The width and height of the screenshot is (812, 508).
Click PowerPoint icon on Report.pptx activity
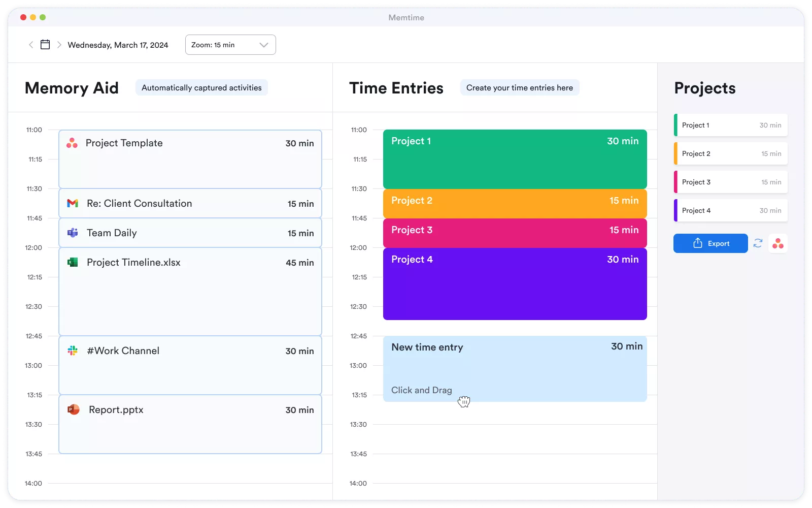[x=74, y=409]
